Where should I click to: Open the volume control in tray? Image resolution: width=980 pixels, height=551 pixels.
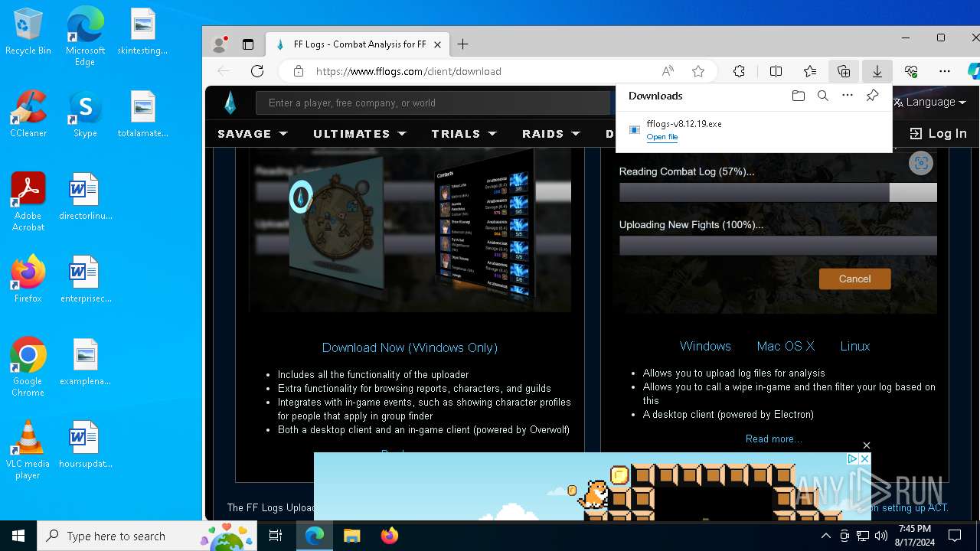click(x=881, y=536)
